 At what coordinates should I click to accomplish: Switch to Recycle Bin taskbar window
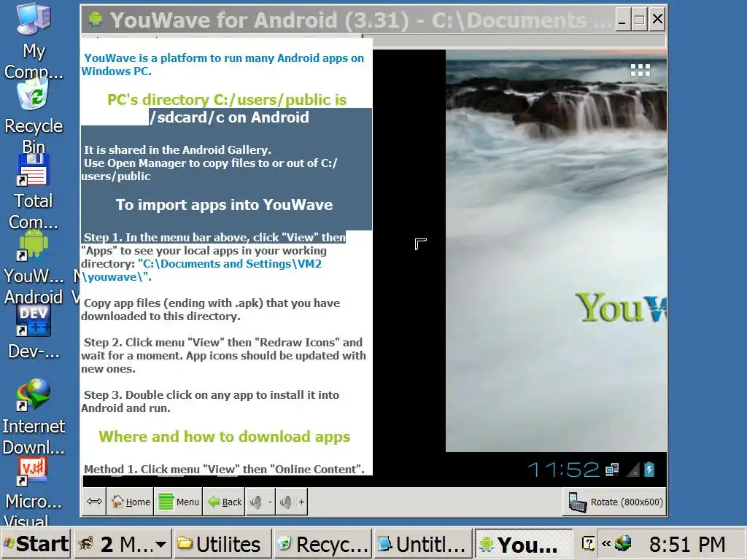tap(323, 543)
